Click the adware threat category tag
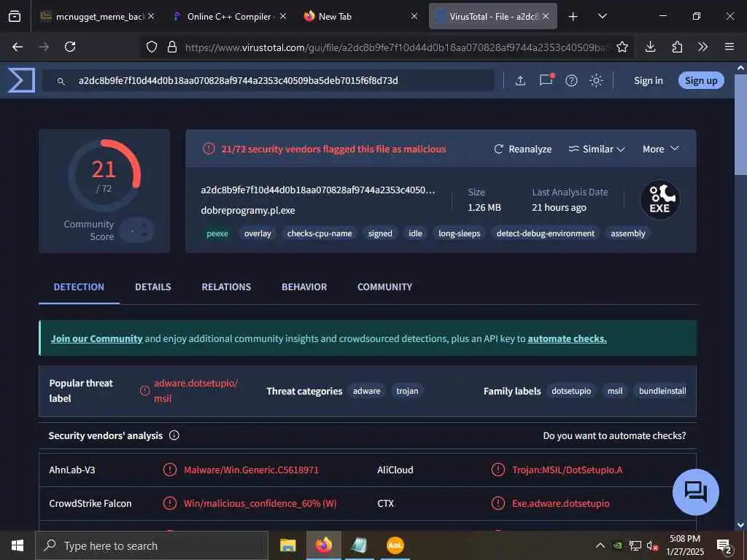This screenshot has height=560, width=747. click(366, 391)
